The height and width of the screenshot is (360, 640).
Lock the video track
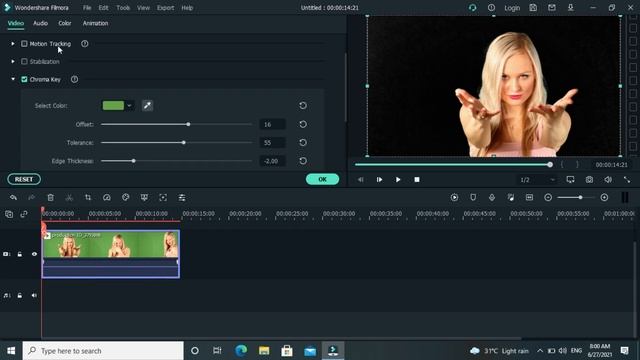pos(20,254)
